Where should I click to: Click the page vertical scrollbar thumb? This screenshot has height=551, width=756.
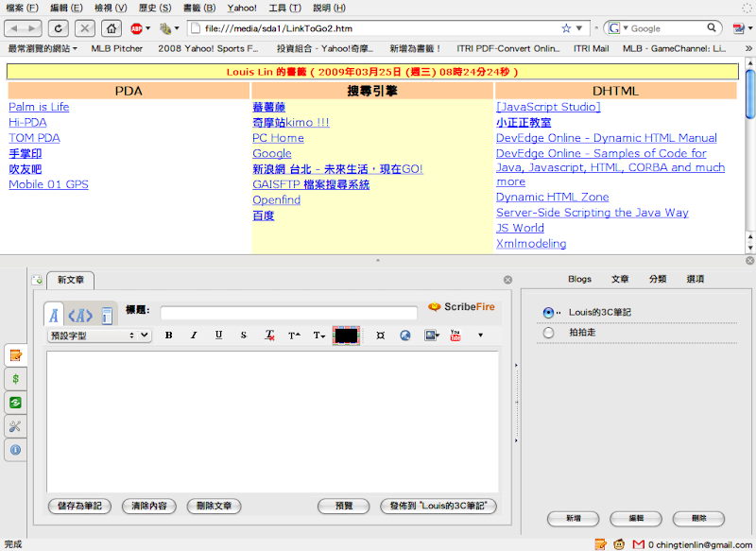pos(749,94)
